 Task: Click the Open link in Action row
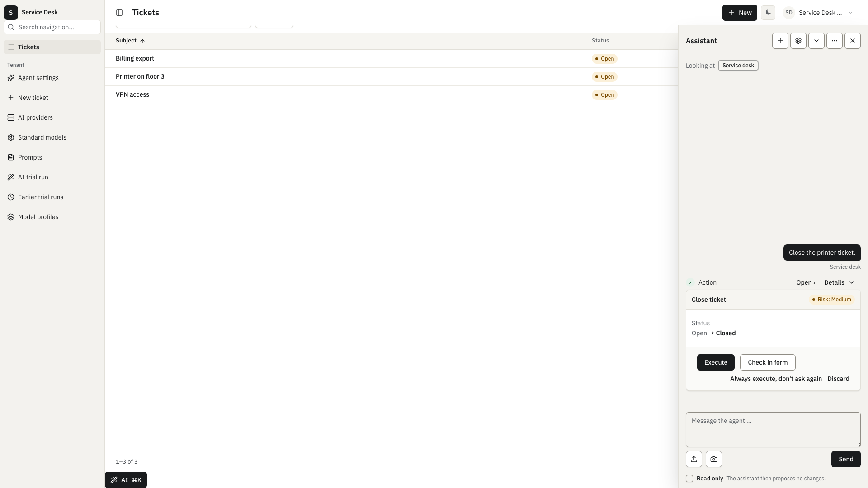pyautogui.click(x=806, y=282)
